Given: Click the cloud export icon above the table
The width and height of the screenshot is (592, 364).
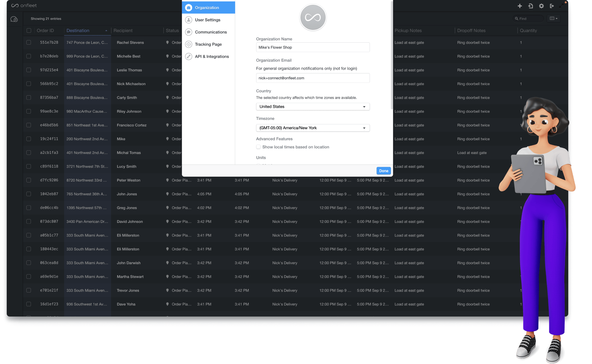Looking at the screenshot, I should pos(13,19).
